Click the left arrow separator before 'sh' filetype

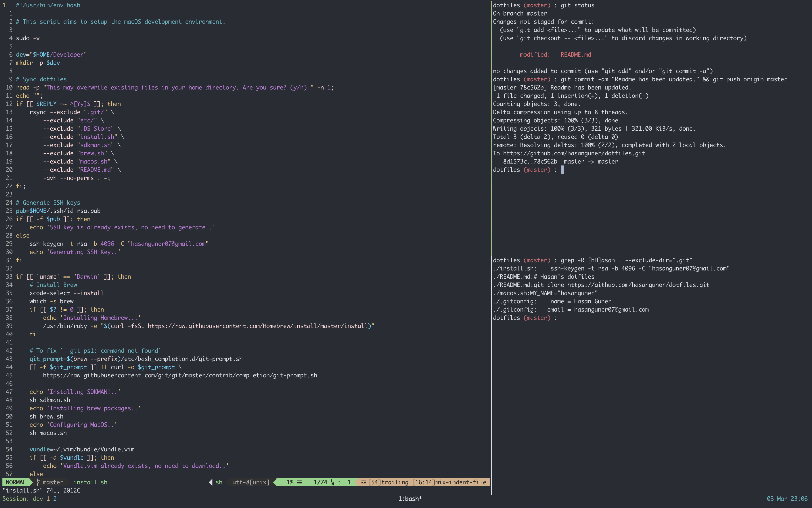coord(211,482)
